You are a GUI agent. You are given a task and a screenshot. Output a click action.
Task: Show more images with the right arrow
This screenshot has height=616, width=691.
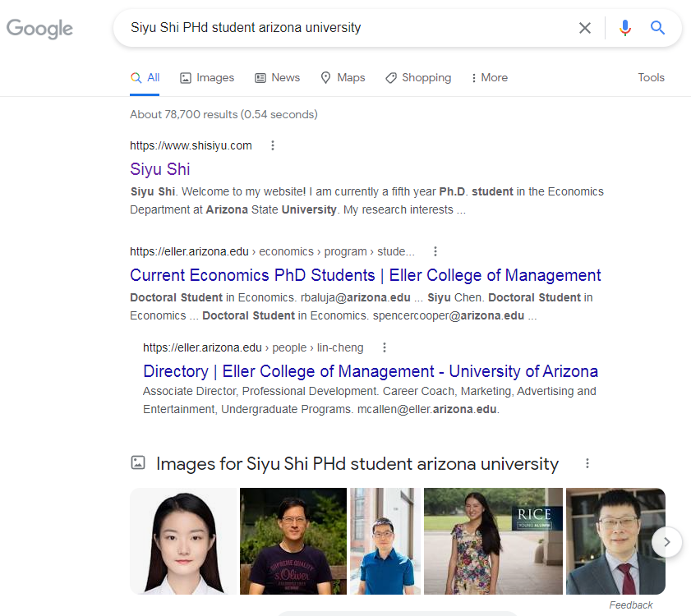[667, 542]
